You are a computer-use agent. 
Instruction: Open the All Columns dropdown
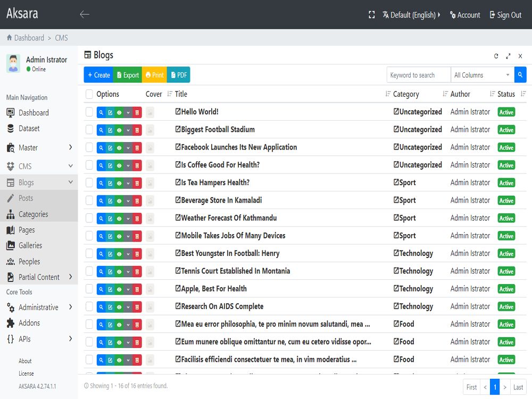pos(482,75)
